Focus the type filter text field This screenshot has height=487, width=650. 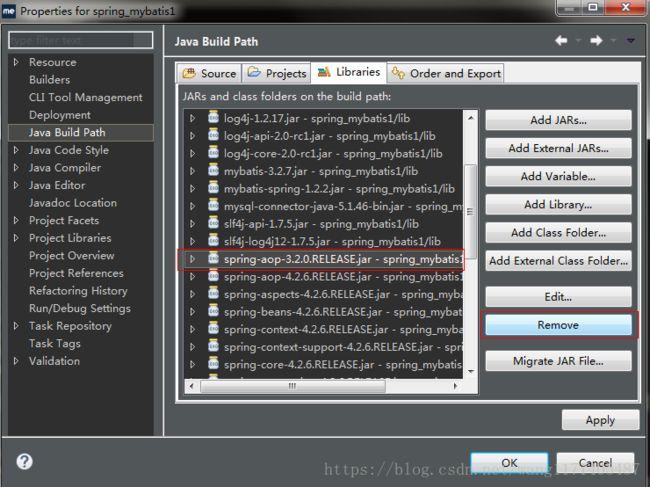(x=80, y=40)
